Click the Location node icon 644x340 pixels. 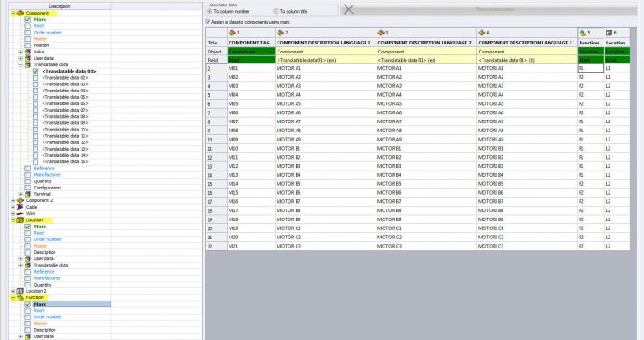pos(20,220)
